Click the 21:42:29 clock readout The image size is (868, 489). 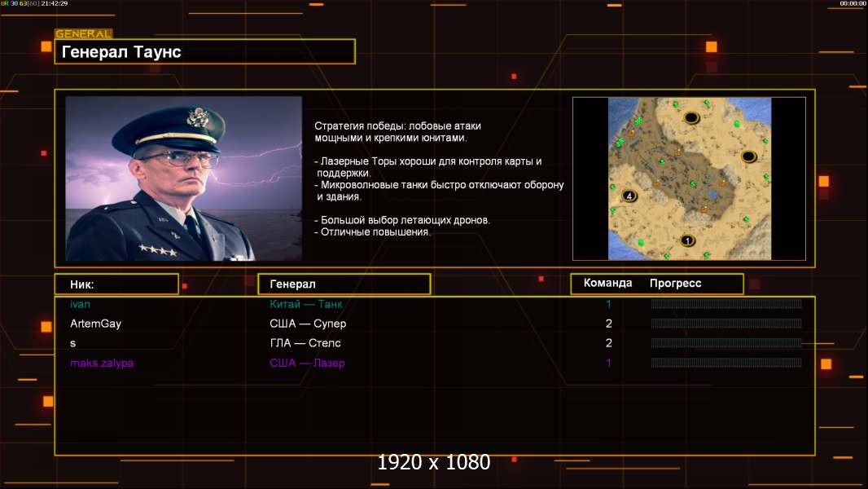[x=55, y=3]
